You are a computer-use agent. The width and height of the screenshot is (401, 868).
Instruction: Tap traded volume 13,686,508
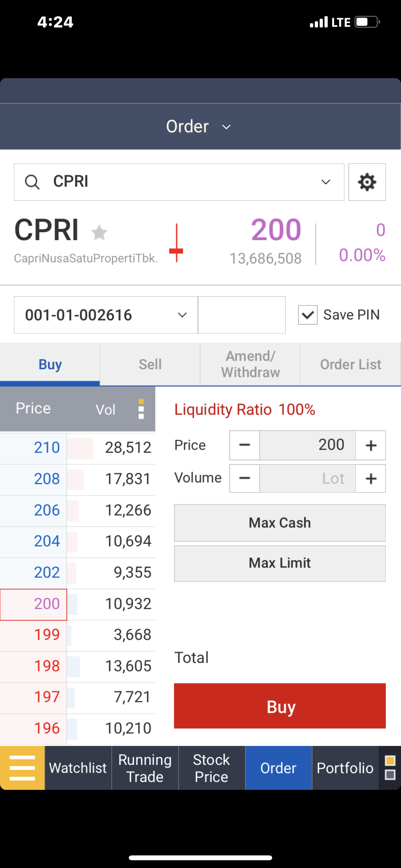tap(265, 259)
